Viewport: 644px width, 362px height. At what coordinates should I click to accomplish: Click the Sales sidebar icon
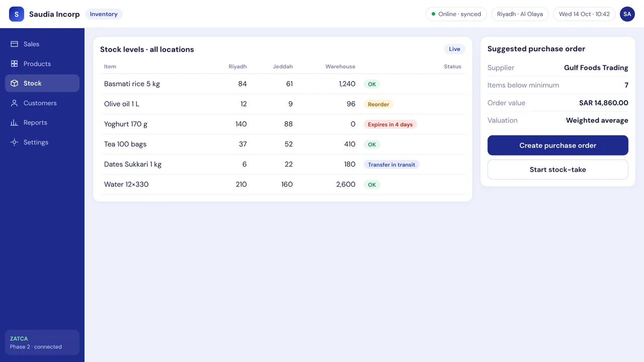tap(14, 44)
